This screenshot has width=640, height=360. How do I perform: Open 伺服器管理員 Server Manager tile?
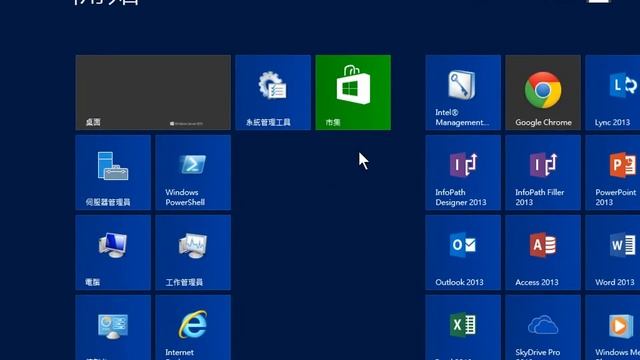113,173
